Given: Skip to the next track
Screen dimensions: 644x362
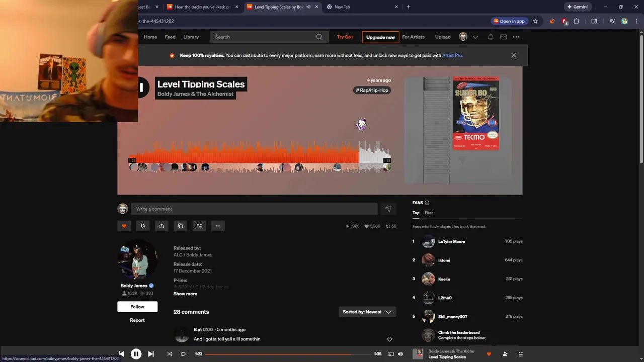Looking at the screenshot, I should coord(151,354).
